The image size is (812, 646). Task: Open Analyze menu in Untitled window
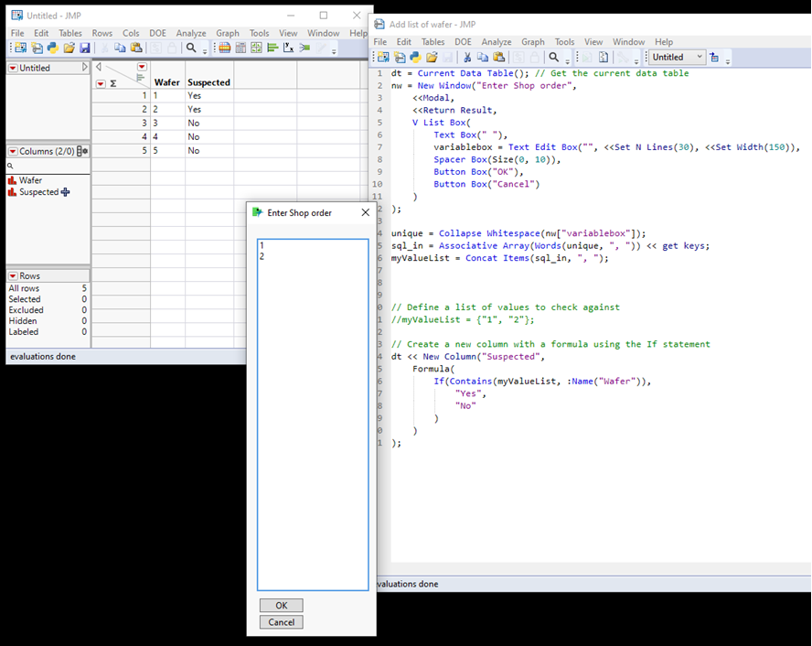pyautogui.click(x=191, y=33)
